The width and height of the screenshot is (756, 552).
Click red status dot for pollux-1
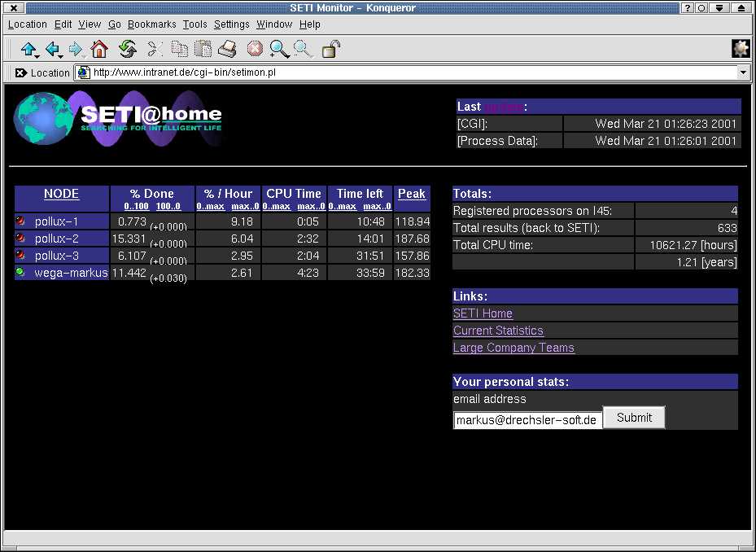(x=20, y=221)
